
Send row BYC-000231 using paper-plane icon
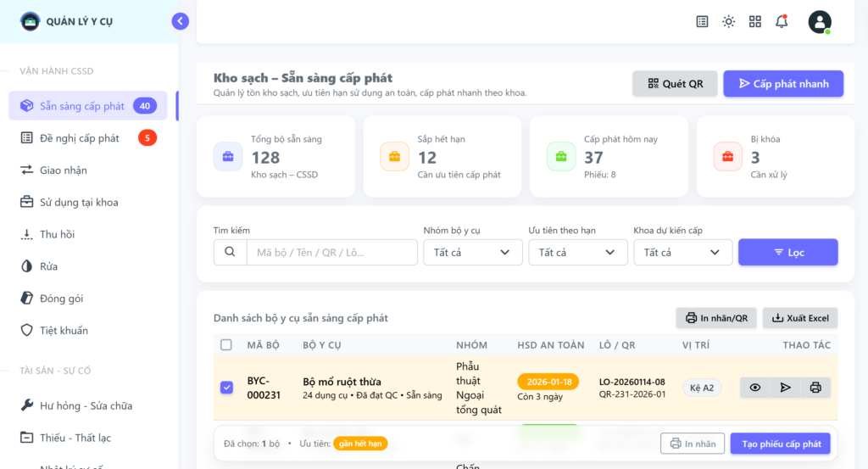tap(785, 388)
